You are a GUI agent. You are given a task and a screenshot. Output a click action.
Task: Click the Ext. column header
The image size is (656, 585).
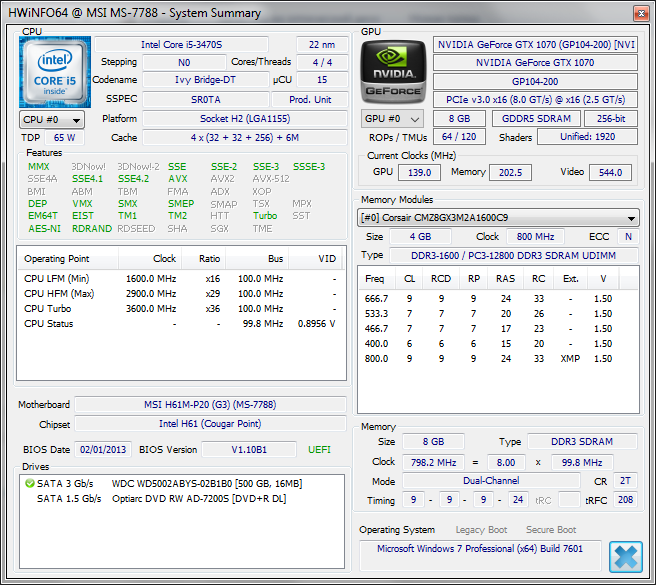570,279
